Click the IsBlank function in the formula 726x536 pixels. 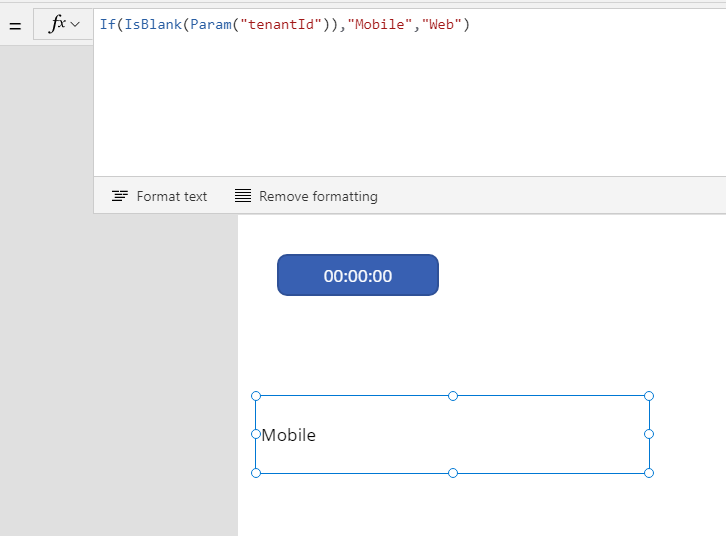point(146,25)
